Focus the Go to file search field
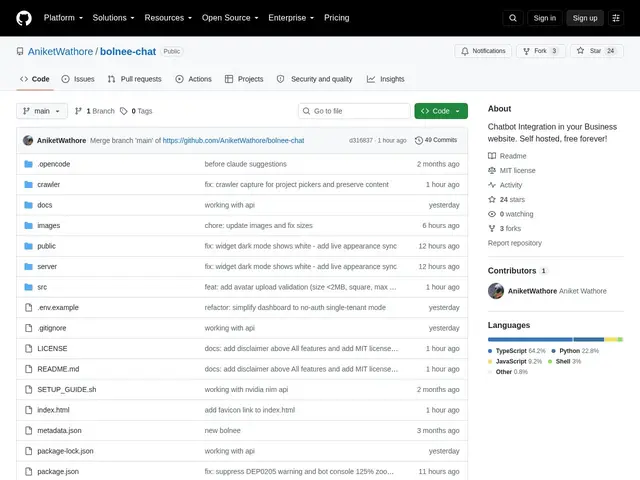This screenshot has width=640, height=480. click(354, 111)
